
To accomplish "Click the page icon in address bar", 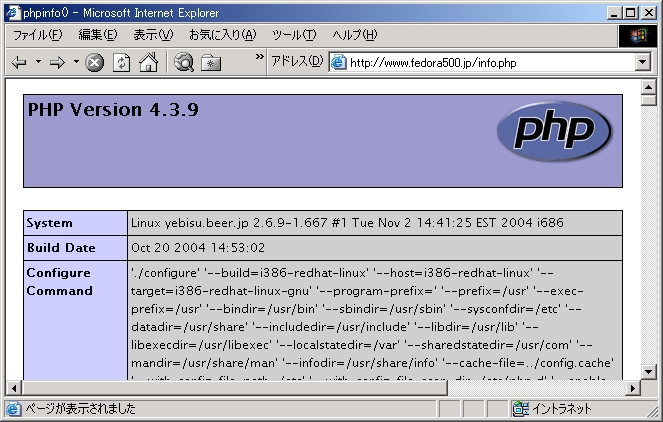I will (339, 63).
